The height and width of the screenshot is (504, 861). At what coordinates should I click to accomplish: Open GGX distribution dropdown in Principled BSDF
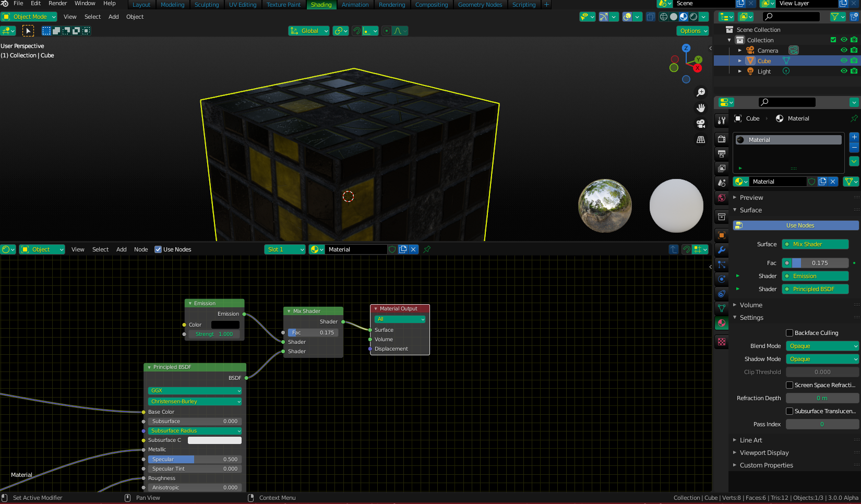pyautogui.click(x=195, y=391)
